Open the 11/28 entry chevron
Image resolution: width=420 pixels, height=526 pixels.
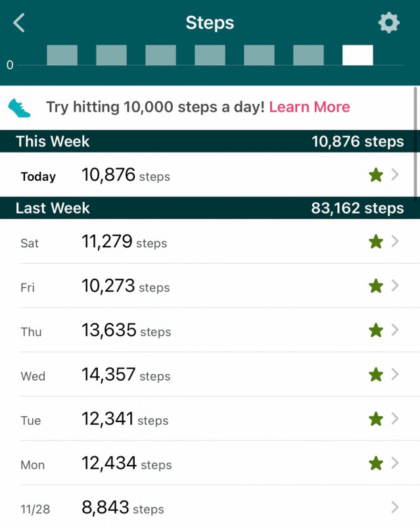pos(395,507)
